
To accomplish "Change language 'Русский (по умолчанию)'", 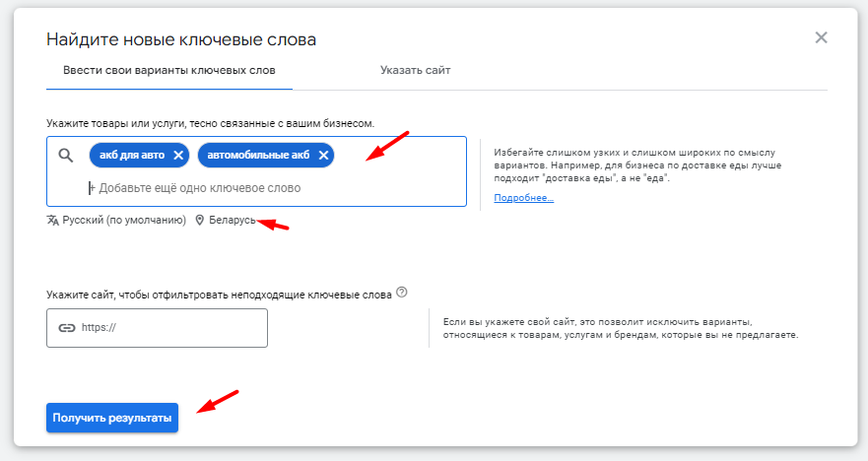I will click(x=124, y=221).
